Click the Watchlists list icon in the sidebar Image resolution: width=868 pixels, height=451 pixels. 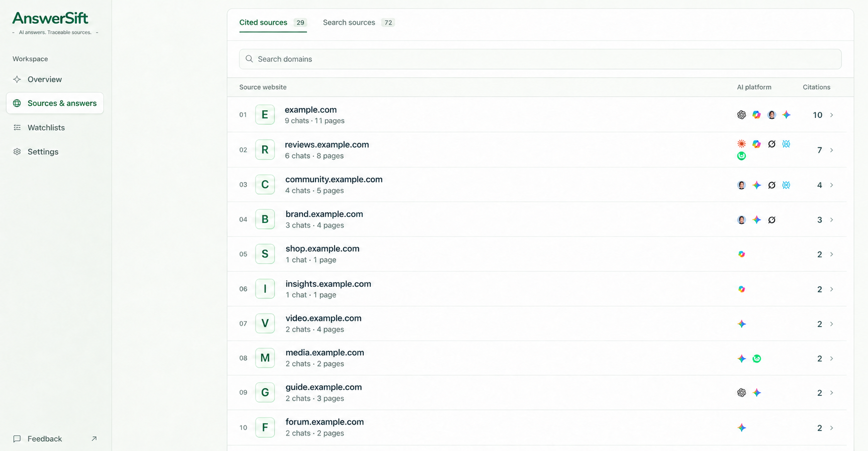tap(17, 128)
